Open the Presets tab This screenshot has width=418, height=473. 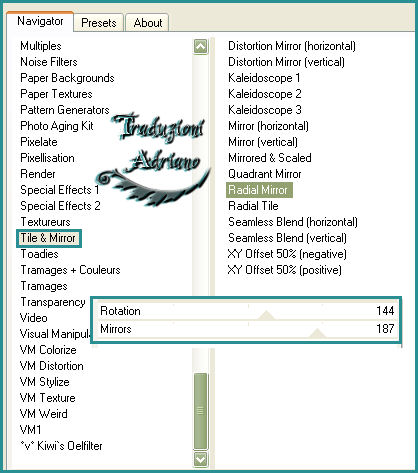[x=99, y=23]
